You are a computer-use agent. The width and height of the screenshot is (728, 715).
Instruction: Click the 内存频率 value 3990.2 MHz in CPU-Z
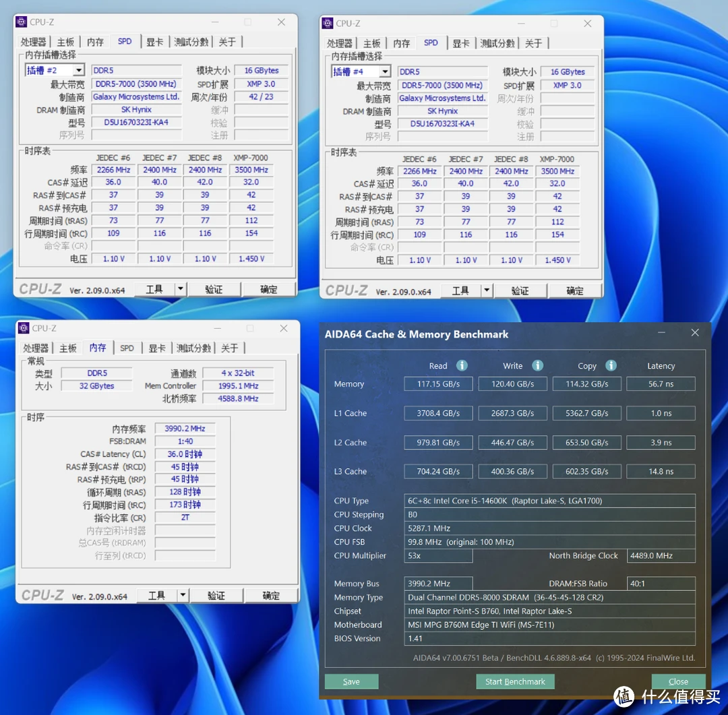(185, 428)
